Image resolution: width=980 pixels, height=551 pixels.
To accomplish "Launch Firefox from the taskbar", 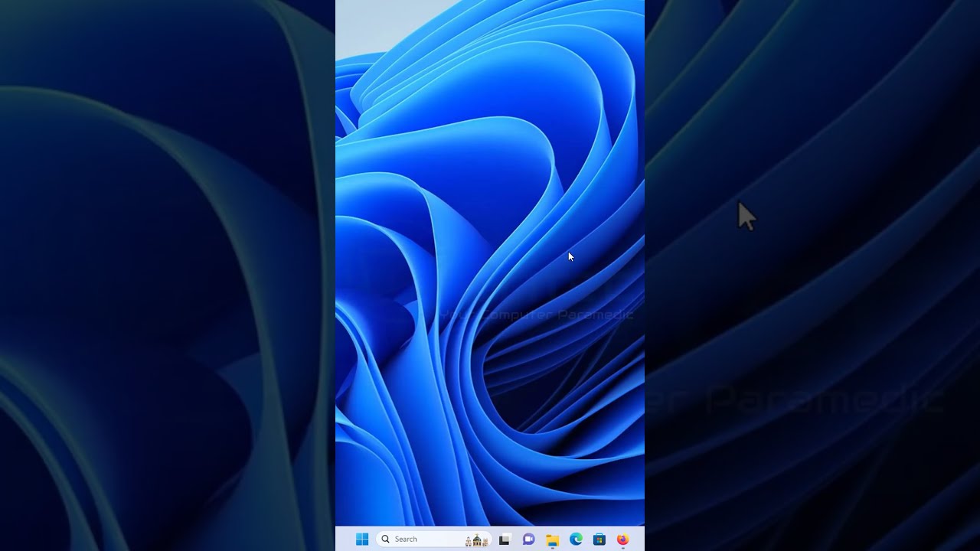I will point(622,540).
